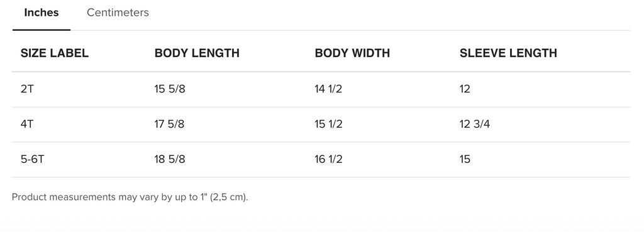Click the BODY WIDTH column header
The width and height of the screenshot is (644, 232).
(x=352, y=53)
